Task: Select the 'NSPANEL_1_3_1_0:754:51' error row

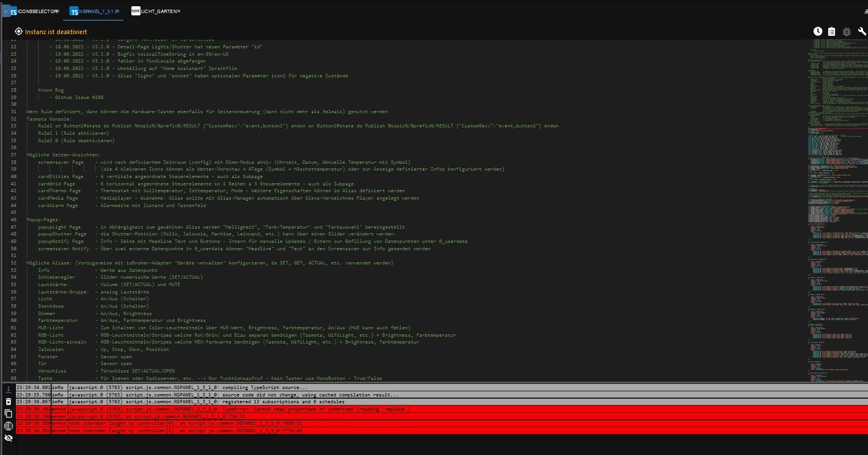Action: point(441,416)
